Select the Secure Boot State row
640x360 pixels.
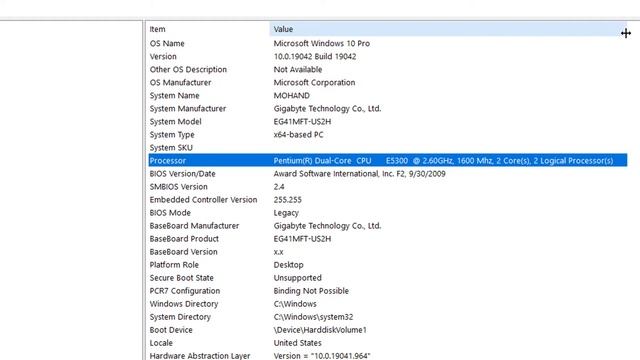click(181, 278)
